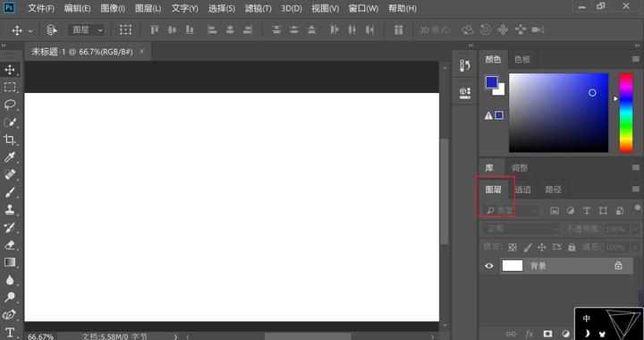Toggle visibility of the 背景 layer
644x340 pixels.
coord(488,266)
